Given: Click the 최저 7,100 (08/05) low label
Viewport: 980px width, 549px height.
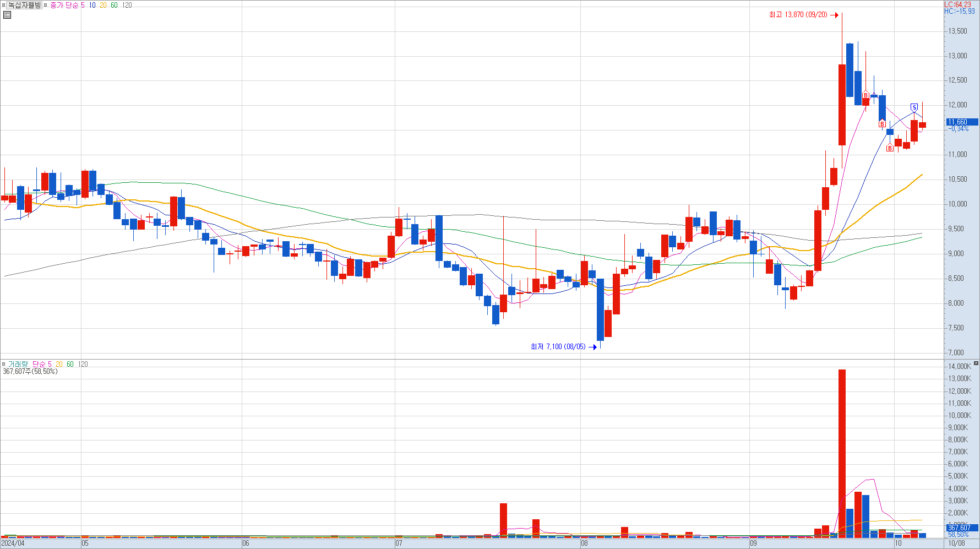Looking at the screenshot, I should (x=558, y=346).
